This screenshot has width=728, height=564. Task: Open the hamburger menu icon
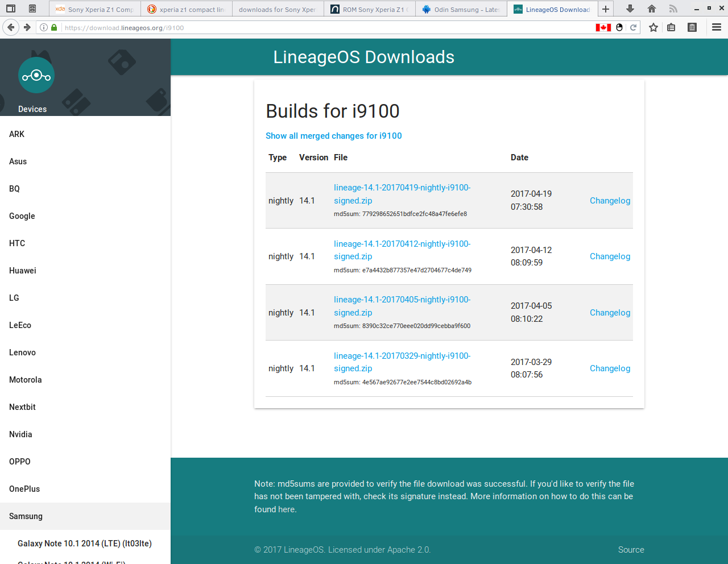pos(717,27)
